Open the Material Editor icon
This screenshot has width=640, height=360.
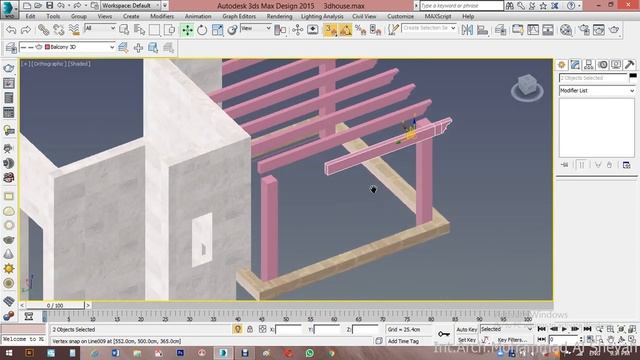pyautogui.click(x=566, y=30)
